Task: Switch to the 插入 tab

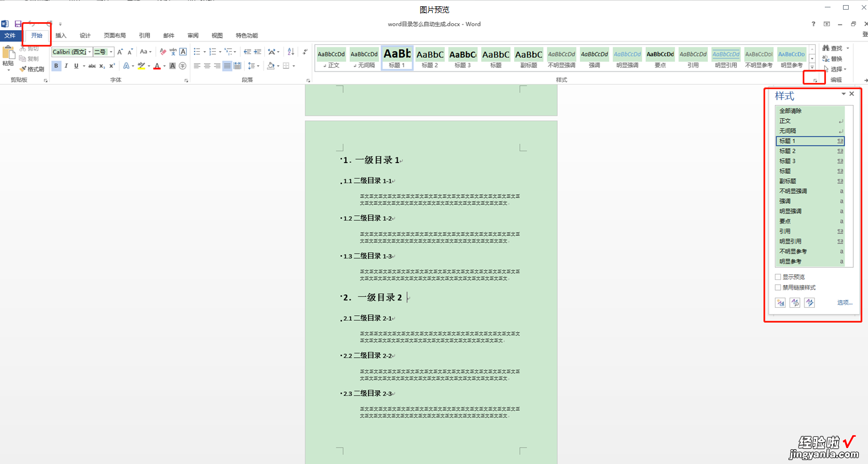Action: 61,35
